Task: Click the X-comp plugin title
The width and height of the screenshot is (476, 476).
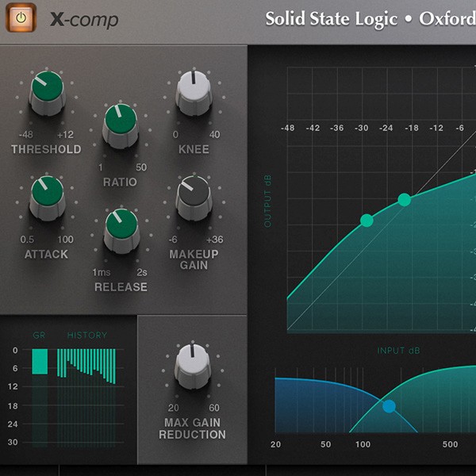Action: click(84, 20)
